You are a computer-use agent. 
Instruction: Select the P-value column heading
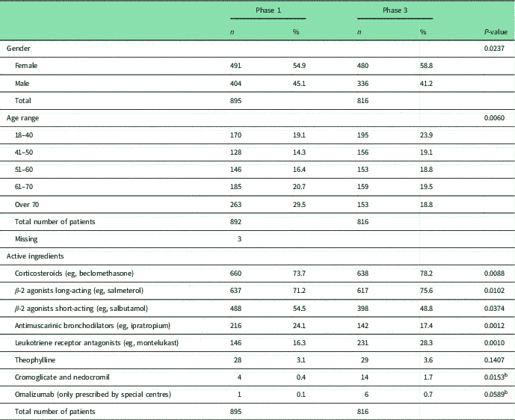tap(496, 31)
